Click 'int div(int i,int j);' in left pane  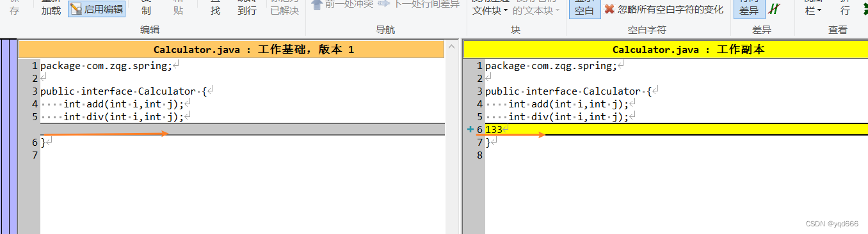(x=124, y=116)
